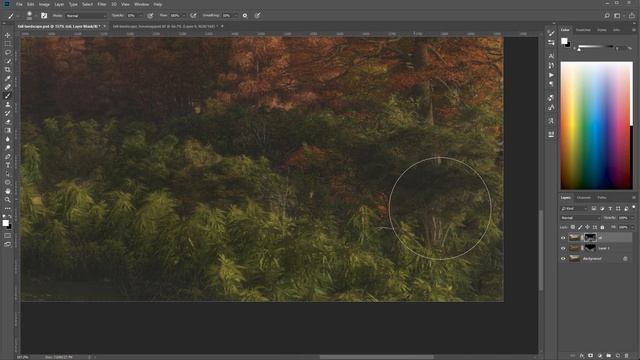640x360 pixels.
Task: Open the brush blend Mode dropdown
Action: [x=86, y=16]
